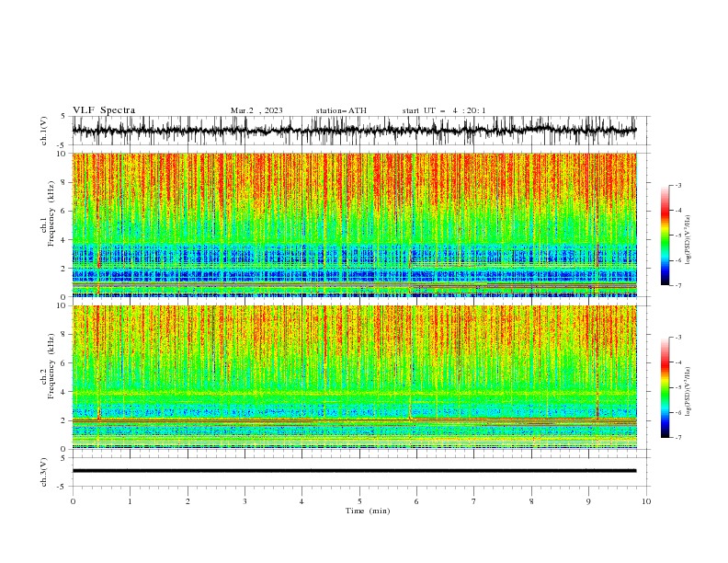
Task: Click the color scale bar beside the ch.1 spectrogram
Action: tap(665, 236)
